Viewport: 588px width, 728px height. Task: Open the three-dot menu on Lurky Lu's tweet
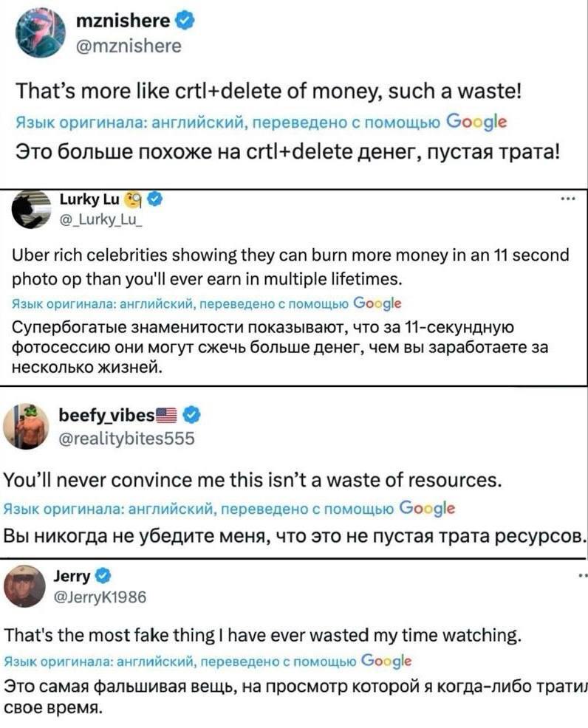point(569,199)
